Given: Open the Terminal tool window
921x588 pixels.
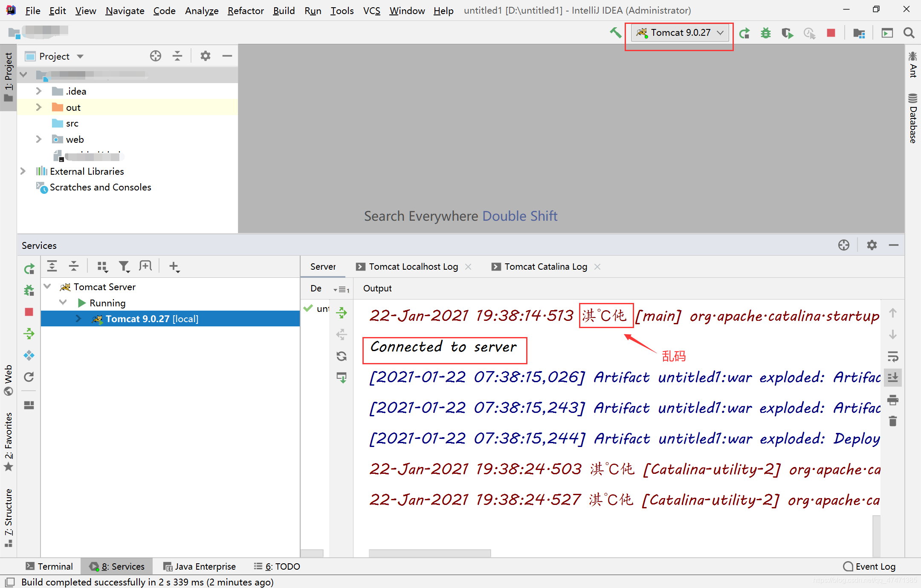Looking at the screenshot, I should point(49,566).
